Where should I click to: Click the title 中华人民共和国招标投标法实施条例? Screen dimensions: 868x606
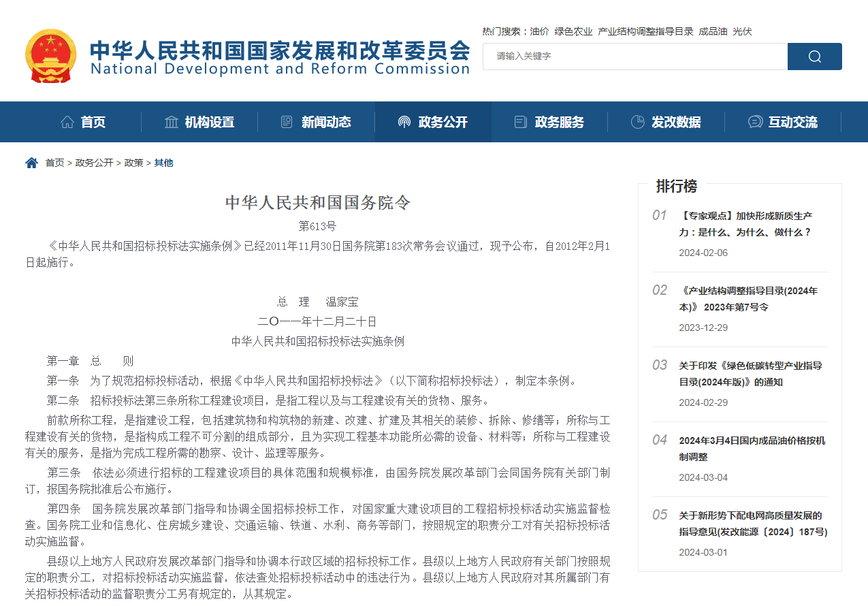[x=318, y=341]
